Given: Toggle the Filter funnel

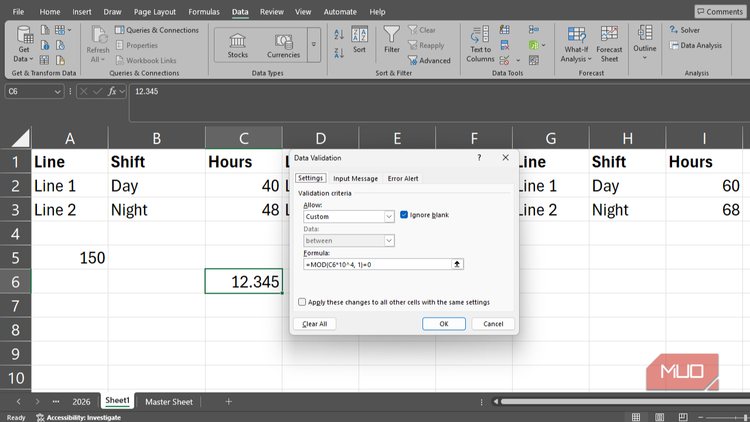Looking at the screenshot, I should [x=391, y=39].
